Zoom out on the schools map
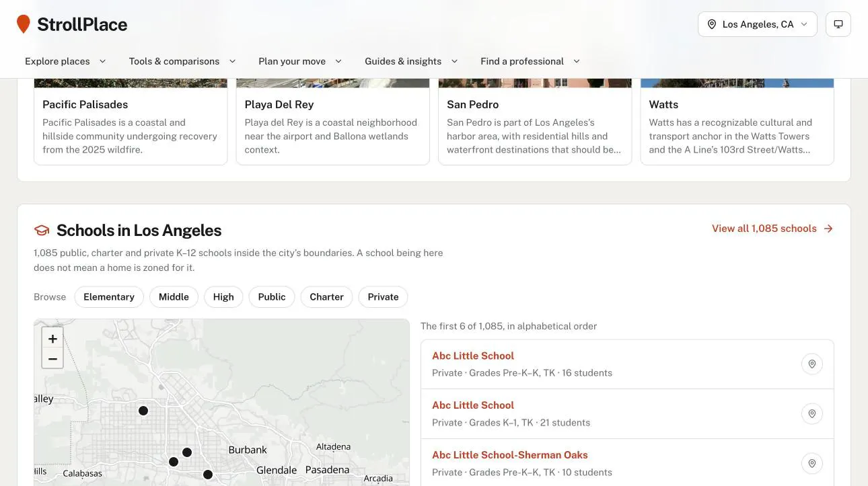This screenshot has width=868, height=486. 52,358
